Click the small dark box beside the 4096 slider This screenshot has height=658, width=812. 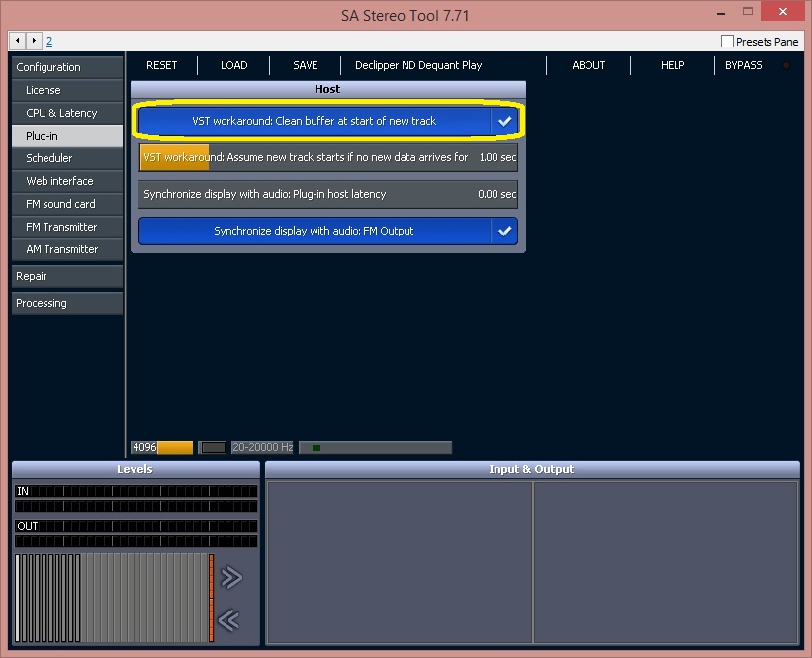click(x=213, y=447)
